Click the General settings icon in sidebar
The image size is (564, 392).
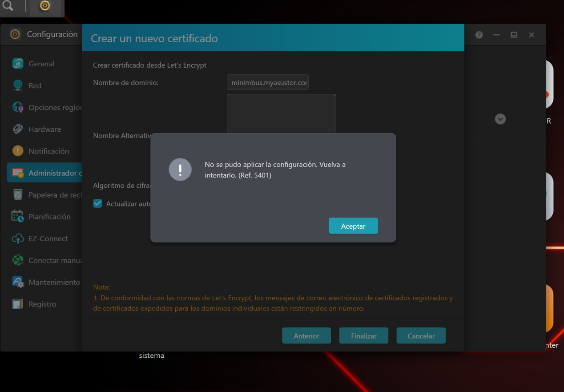(x=18, y=64)
